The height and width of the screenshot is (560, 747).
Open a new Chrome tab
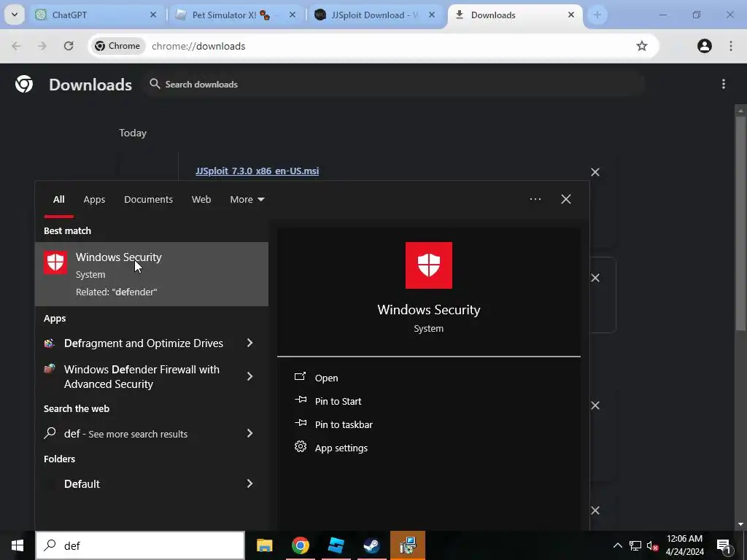tap(597, 15)
